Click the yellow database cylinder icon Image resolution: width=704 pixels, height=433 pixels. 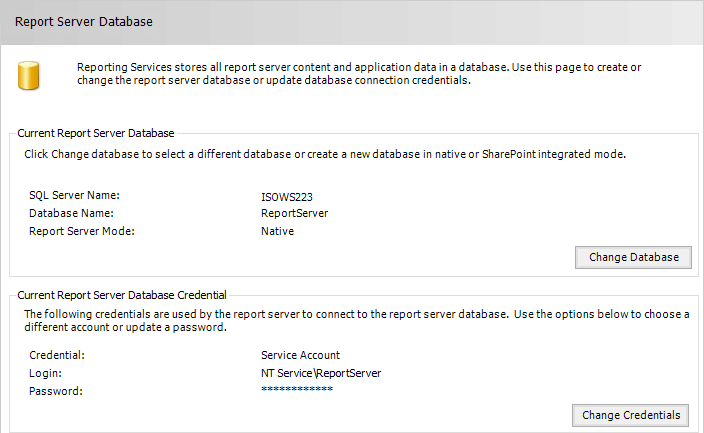[x=29, y=75]
